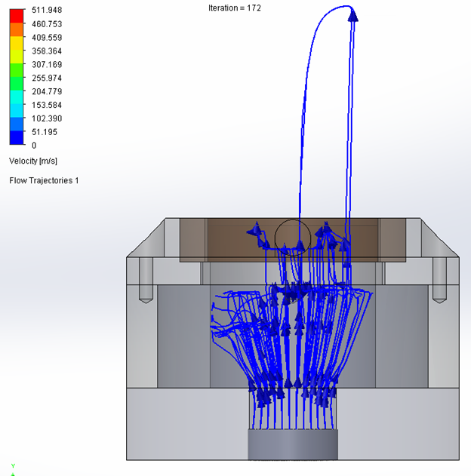
Task: Select the right bolt hole in the housing
Action: 439,281
